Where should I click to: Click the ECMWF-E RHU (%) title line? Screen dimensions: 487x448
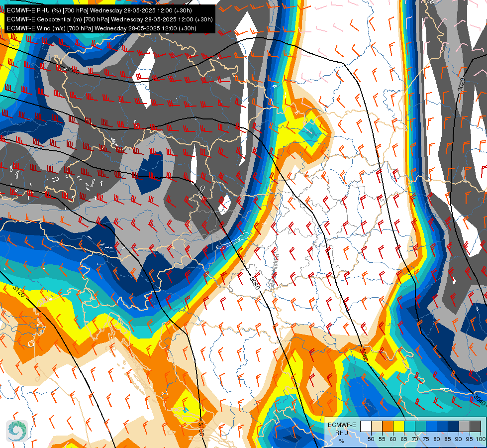pos(99,10)
